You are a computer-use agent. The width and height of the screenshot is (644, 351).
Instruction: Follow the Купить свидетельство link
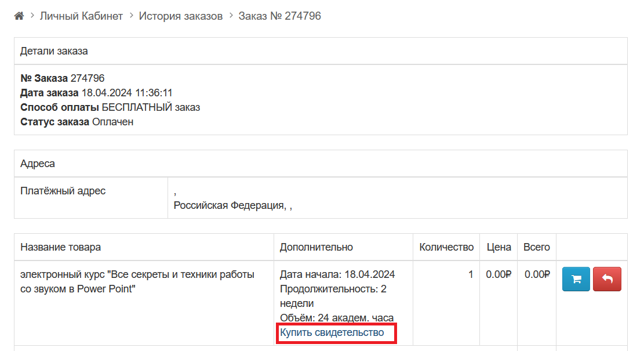click(332, 332)
